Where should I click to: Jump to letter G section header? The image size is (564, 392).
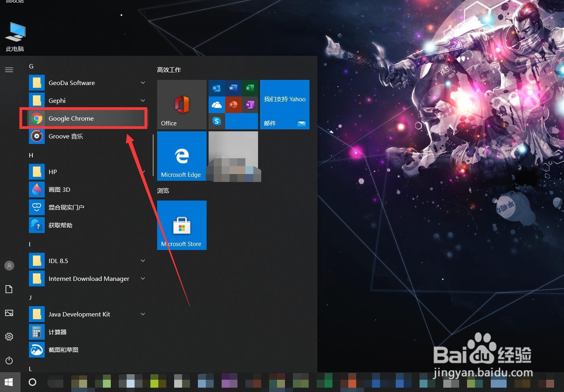[x=31, y=66]
